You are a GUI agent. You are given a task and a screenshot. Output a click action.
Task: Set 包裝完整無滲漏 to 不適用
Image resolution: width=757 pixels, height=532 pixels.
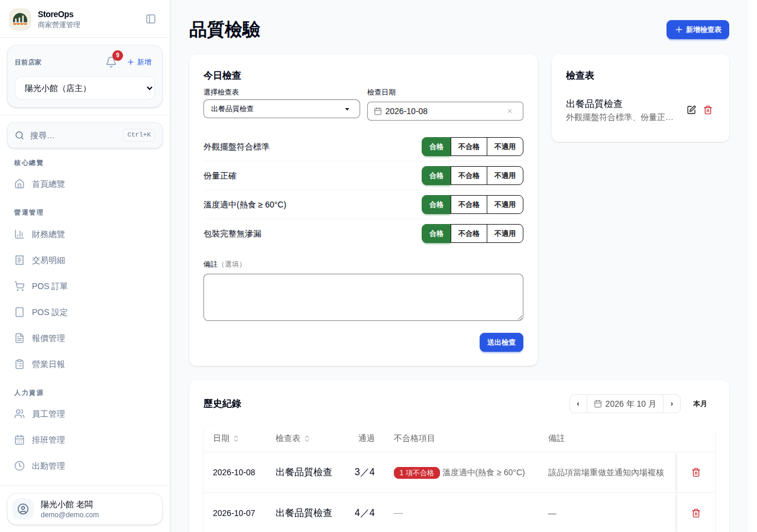coord(505,233)
